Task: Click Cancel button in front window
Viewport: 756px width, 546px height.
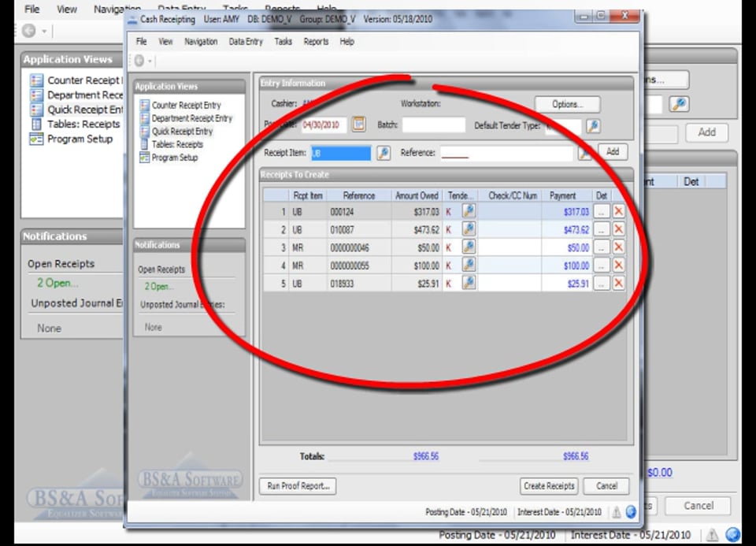Action: (606, 485)
